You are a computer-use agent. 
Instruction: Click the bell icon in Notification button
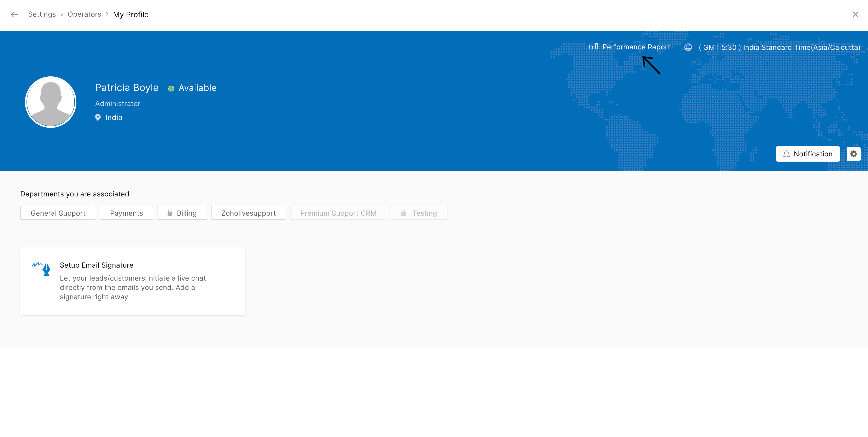pos(786,154)
